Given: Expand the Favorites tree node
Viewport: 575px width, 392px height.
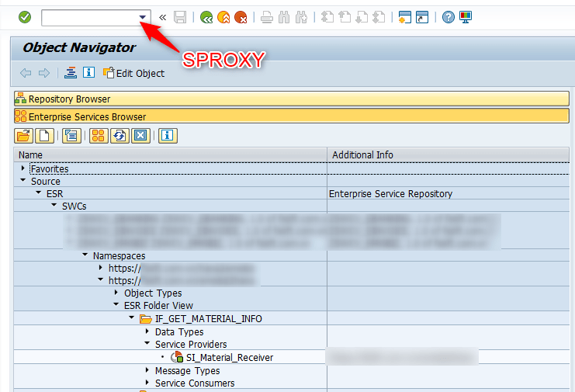Looking at the screenshot, I should pyautogui.click(x=23, y=168).
